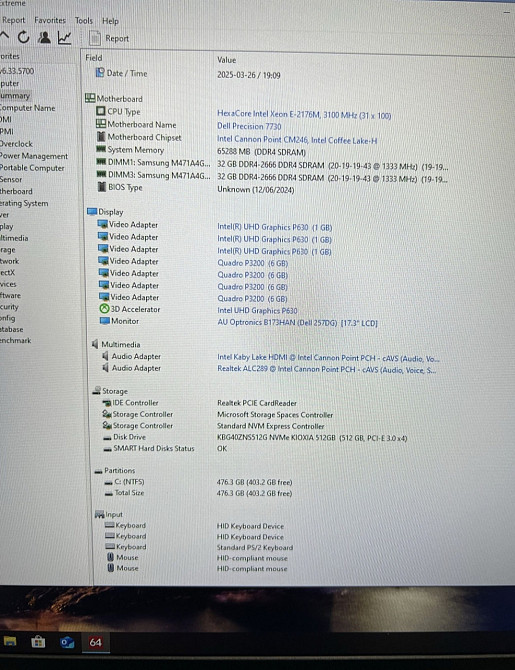Select Benchmark in the left tree
This screenshot has height=670, width=515.
click(16, 341)
